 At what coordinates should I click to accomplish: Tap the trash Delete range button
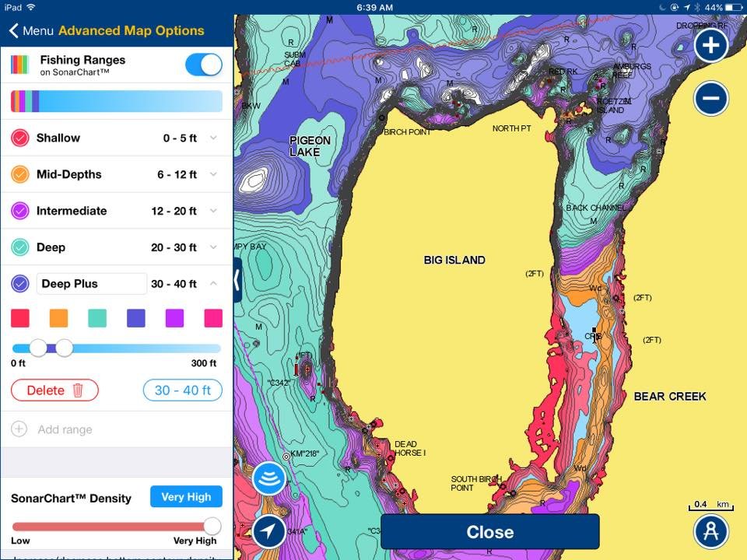tap(54, 390)
